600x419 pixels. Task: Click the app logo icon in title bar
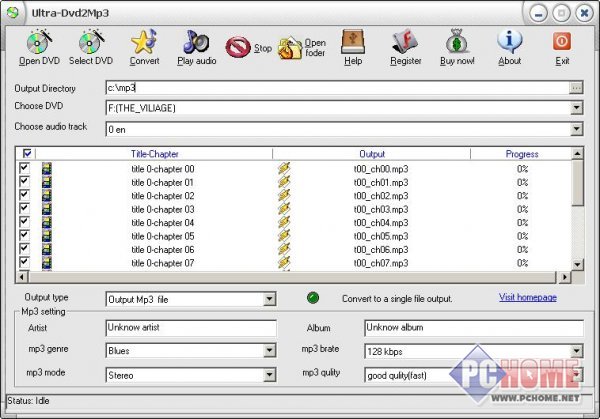coord(13,13)
